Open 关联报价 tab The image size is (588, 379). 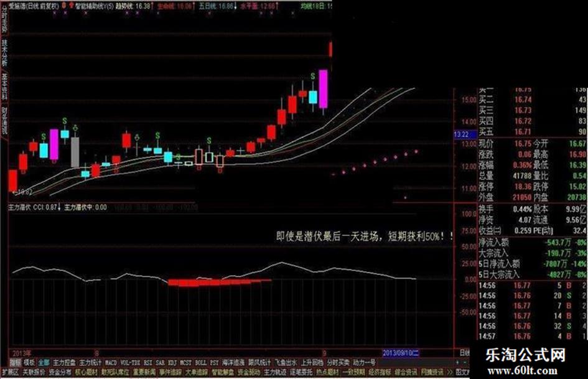click(34, 372)
